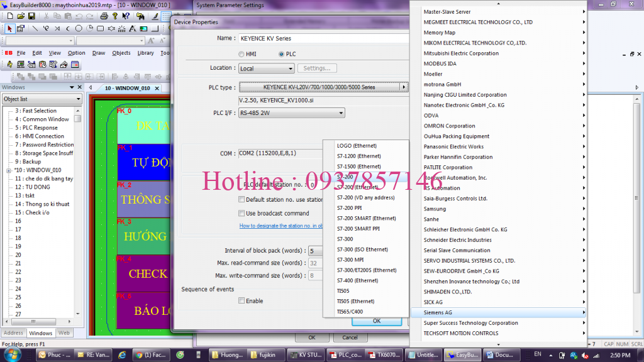Choose the Arc drawing tool

coord(68,29)
